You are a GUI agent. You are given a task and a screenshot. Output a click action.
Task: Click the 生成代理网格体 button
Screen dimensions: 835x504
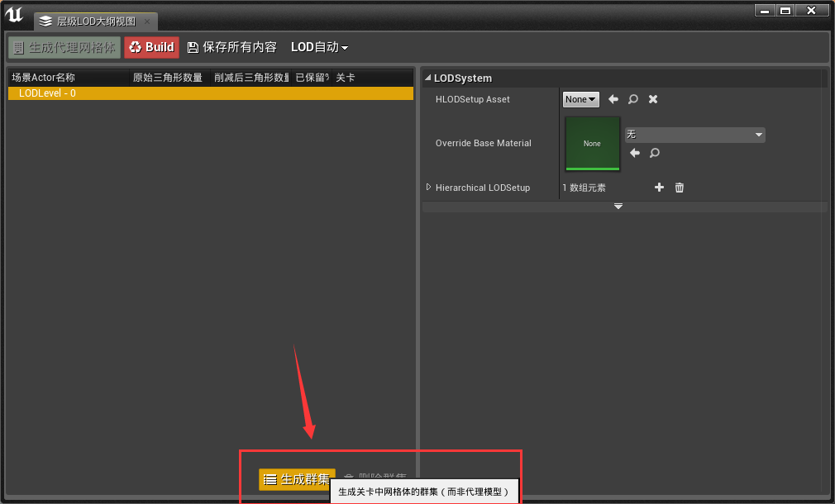[64, 47]
